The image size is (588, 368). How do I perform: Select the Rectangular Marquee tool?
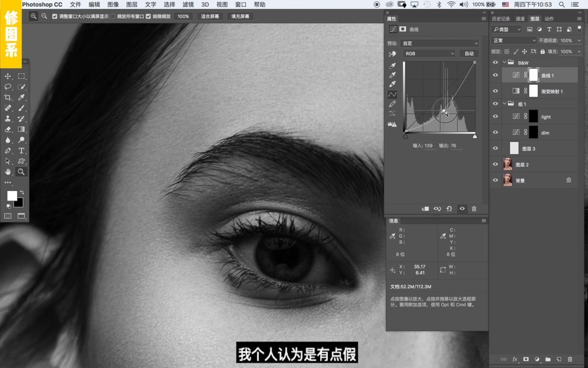point(21,76)
